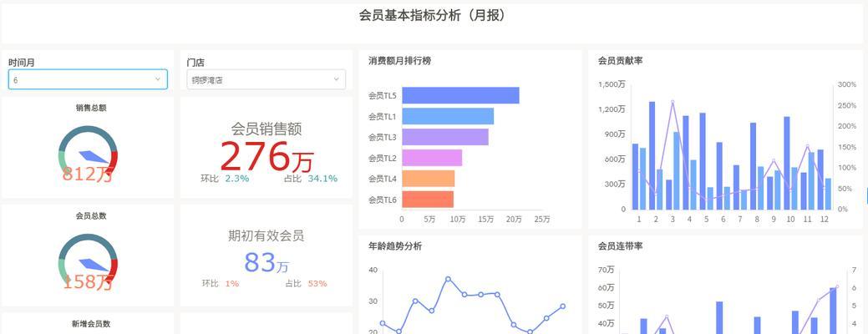Click the 158万 gauge value
The width and height of the screenshot is (868, 334).
pyautogui.click(x=88, y=282)
